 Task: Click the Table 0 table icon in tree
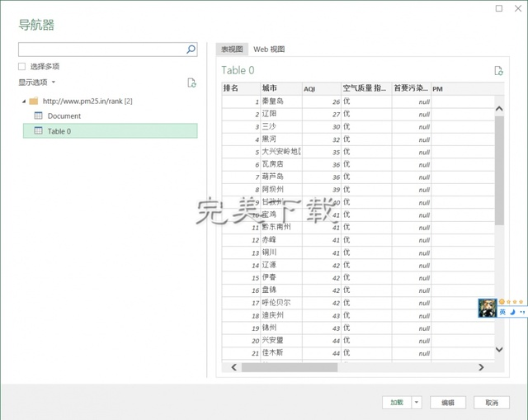[x=39, y=130]
